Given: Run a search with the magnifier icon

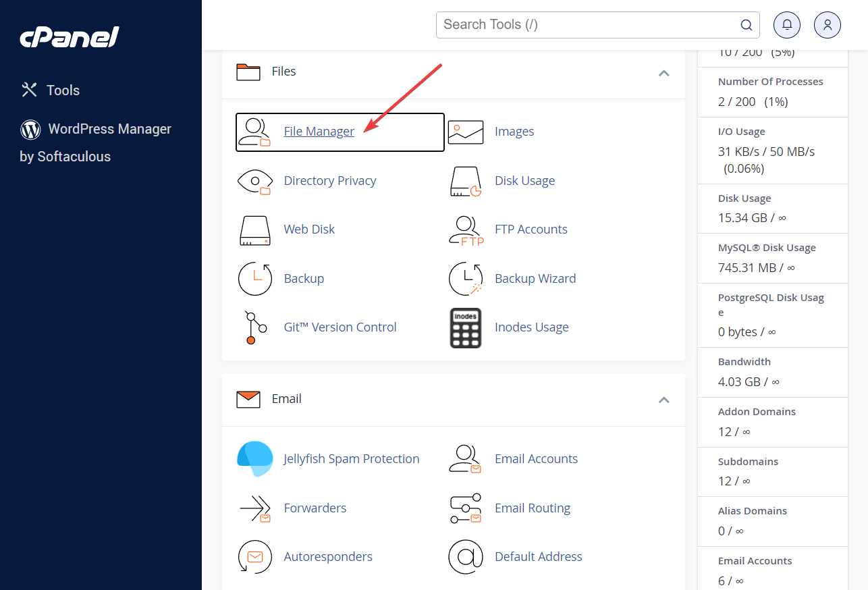Looking at the screenshot, I should (x=746, y=24).
